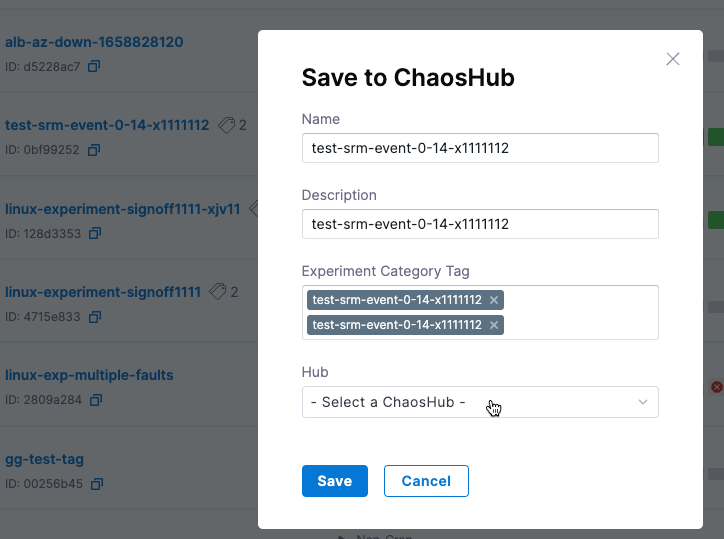Remove the first experiment category tag
This screenshot has width=724, height=539.
pyautogui.click(x=494, y=300)
